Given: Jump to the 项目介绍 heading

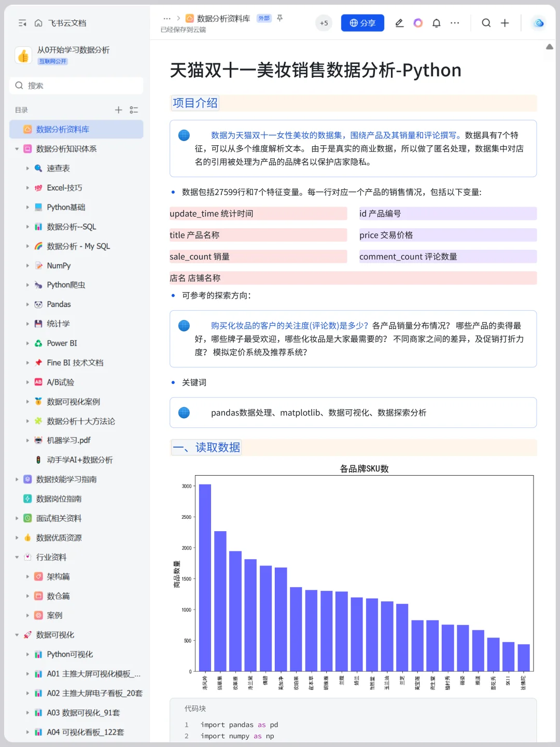Looking at the screenshot, I should click(x=195, y=103).
